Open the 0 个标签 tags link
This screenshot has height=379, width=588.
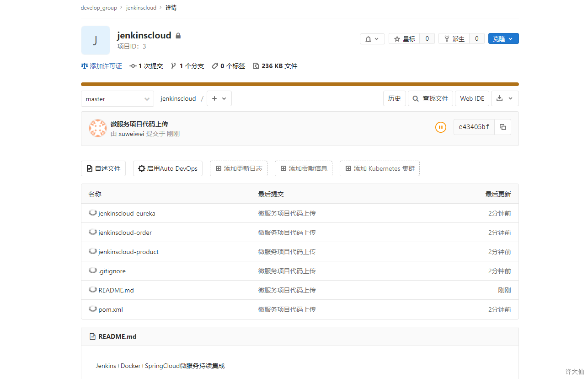[229, 66]
